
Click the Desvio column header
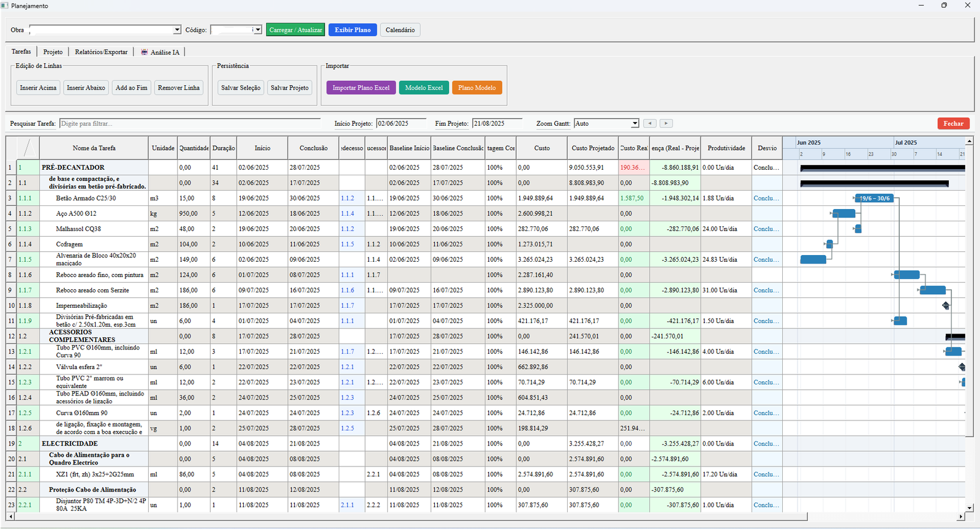[x=767, y=148]
